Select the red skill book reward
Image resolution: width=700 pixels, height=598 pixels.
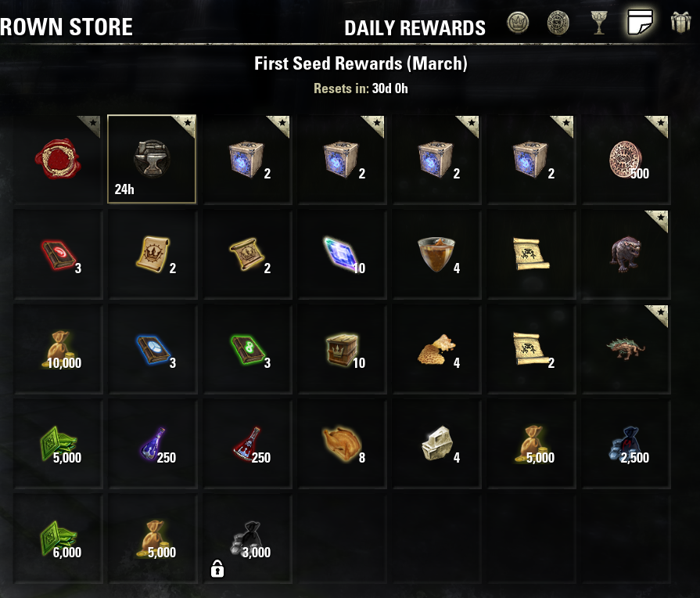[x=58, y=254]
